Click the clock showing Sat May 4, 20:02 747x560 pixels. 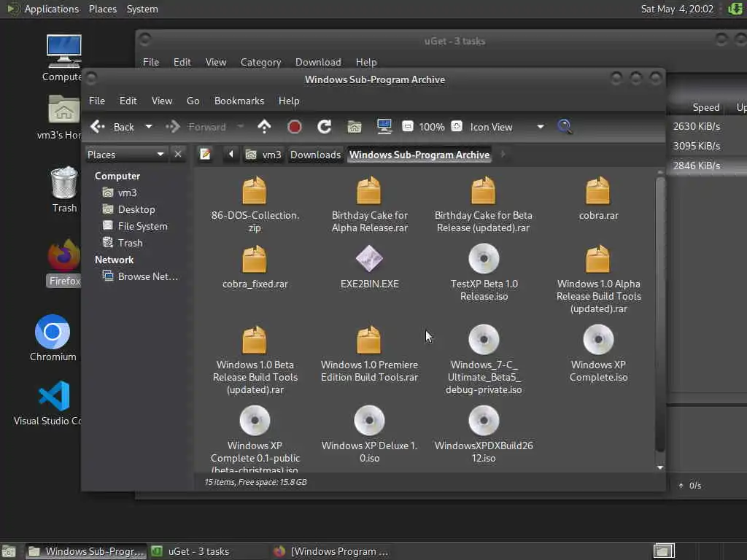tap(677, 9)
